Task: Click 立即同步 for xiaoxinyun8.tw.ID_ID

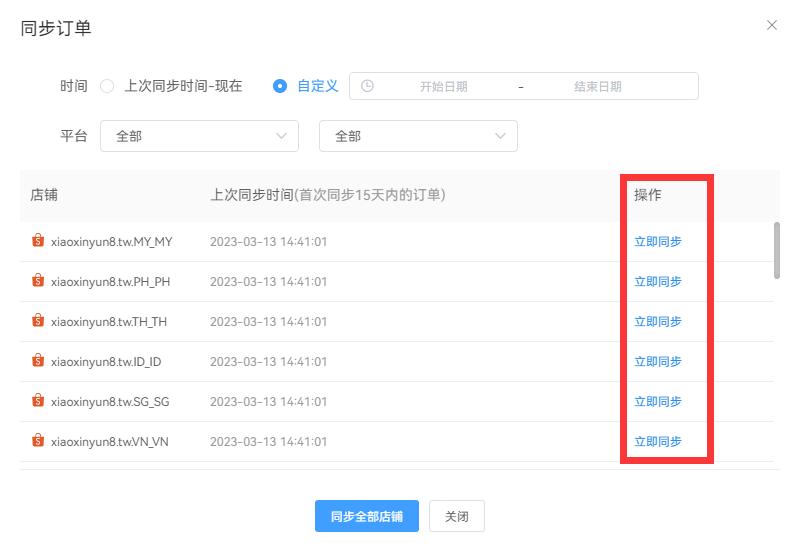Action: (658, 361)
